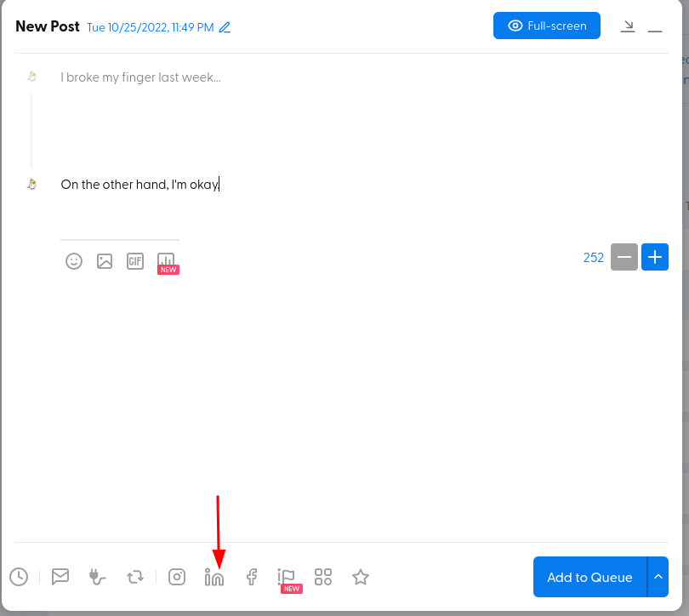689x616 pixels.
Task: Open the emoji picker
Action: 74,261
